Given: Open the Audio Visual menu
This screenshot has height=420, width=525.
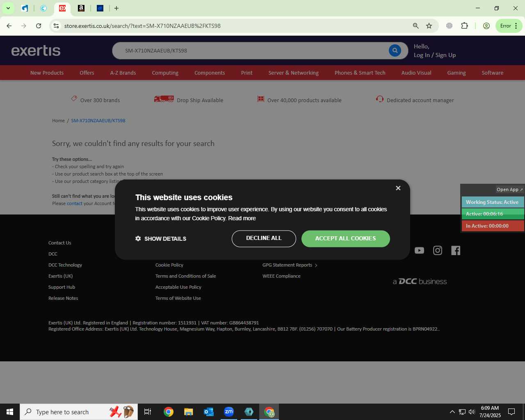Looking at the screenshot, I should (416, 73).
